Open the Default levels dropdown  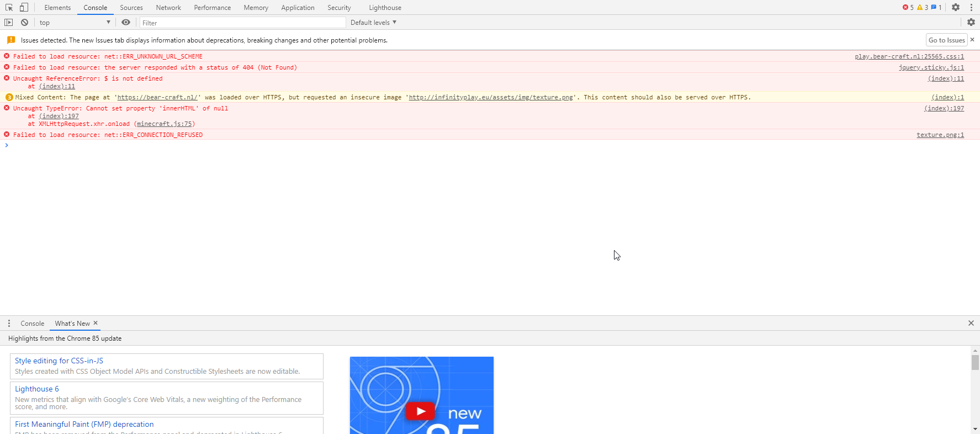click(373, 23)
